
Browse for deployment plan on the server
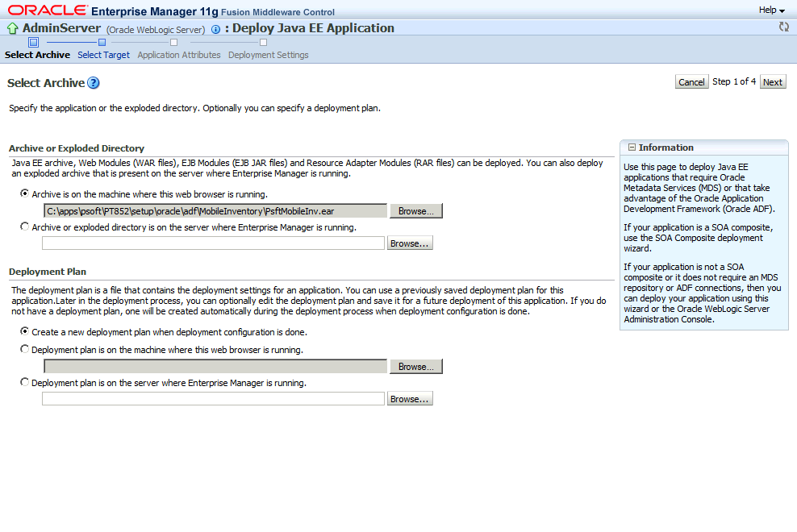pyautogui.click(x=410, y=399)
